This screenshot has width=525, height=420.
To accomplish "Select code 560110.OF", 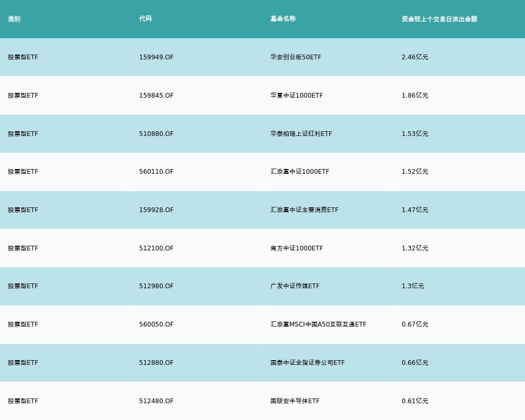I will [156, 172].
